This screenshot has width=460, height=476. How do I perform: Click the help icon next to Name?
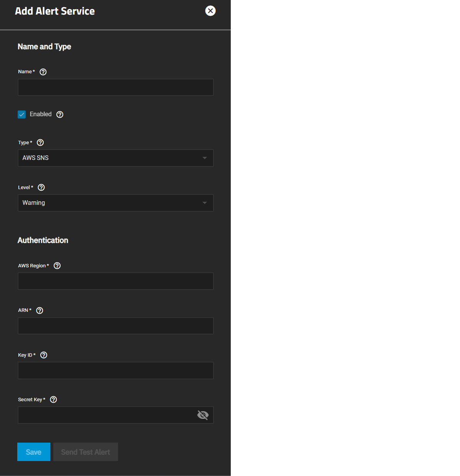pos(43,72)
